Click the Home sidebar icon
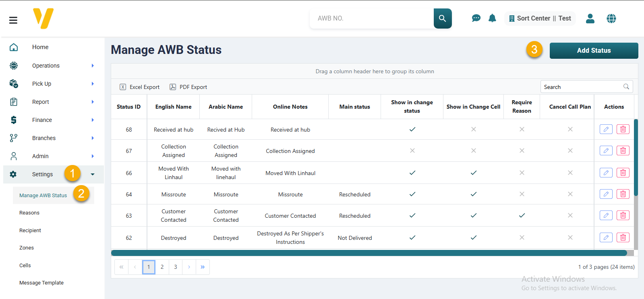The width and height of the screenshot is (644, 299). [14, 47]
